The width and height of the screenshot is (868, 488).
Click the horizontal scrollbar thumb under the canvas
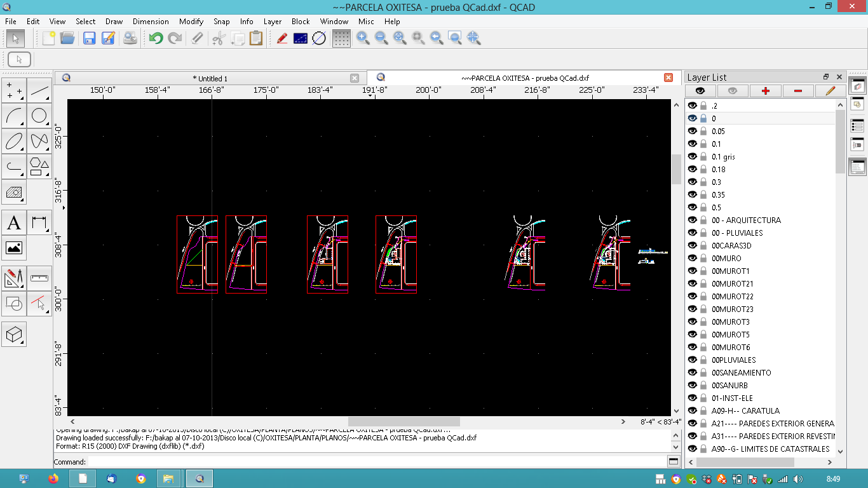pos(403,421)
